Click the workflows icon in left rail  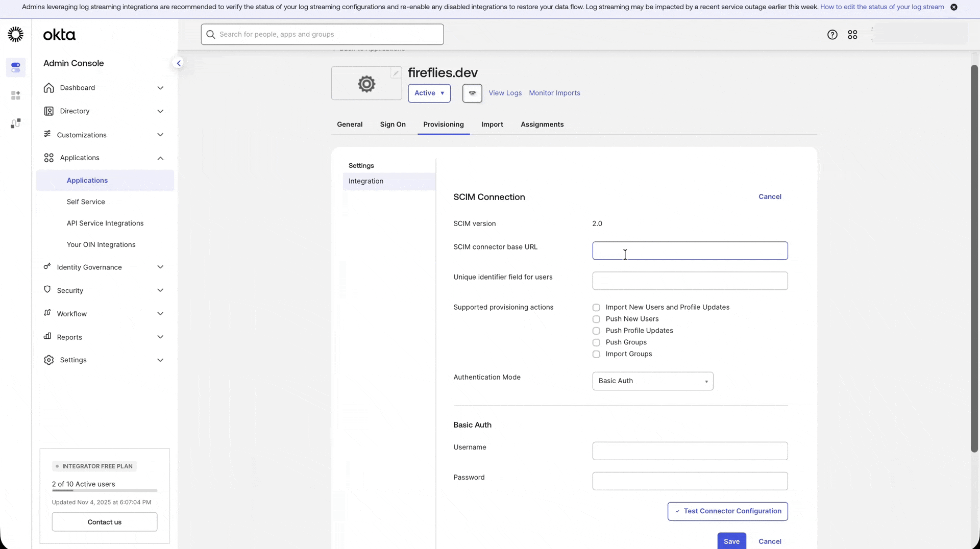[16, 123]
